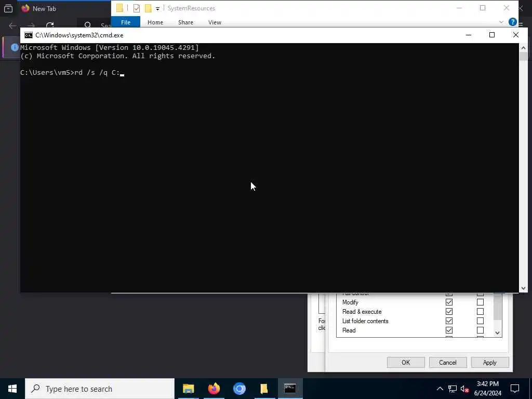Click the New folder icon before the quick access toolbar arrow
This screenshot has height=399, width=532.
click(148, 8)
